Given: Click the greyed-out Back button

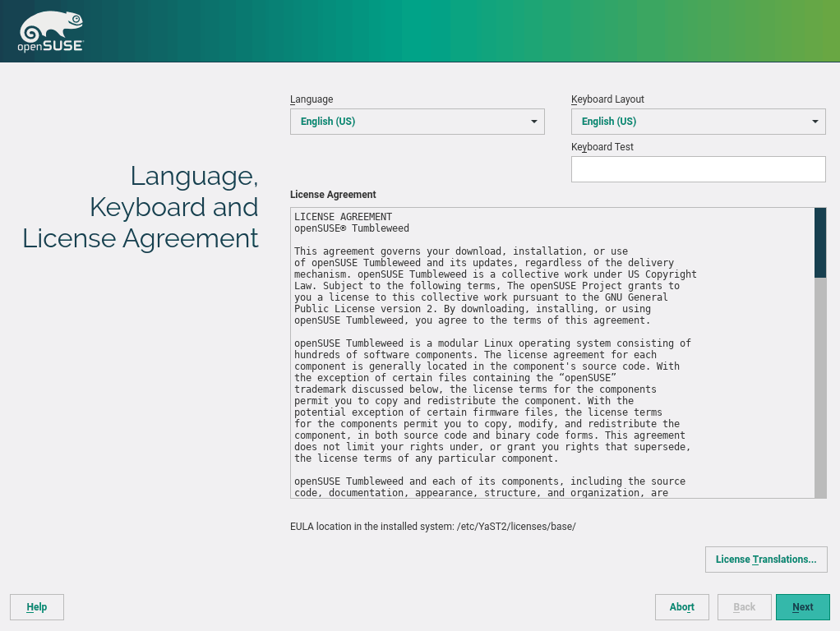Looking at the screenshot, I should (x=744, y=607).
